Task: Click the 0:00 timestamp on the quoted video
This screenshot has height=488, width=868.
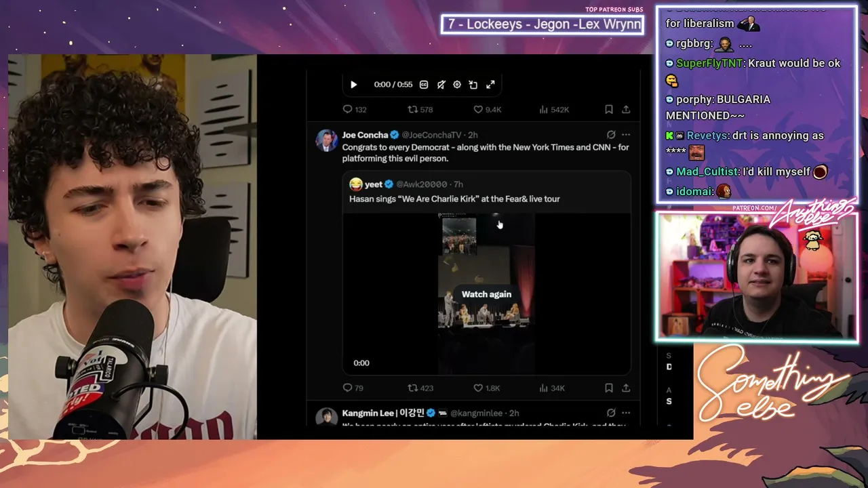Action: [361, 363]
